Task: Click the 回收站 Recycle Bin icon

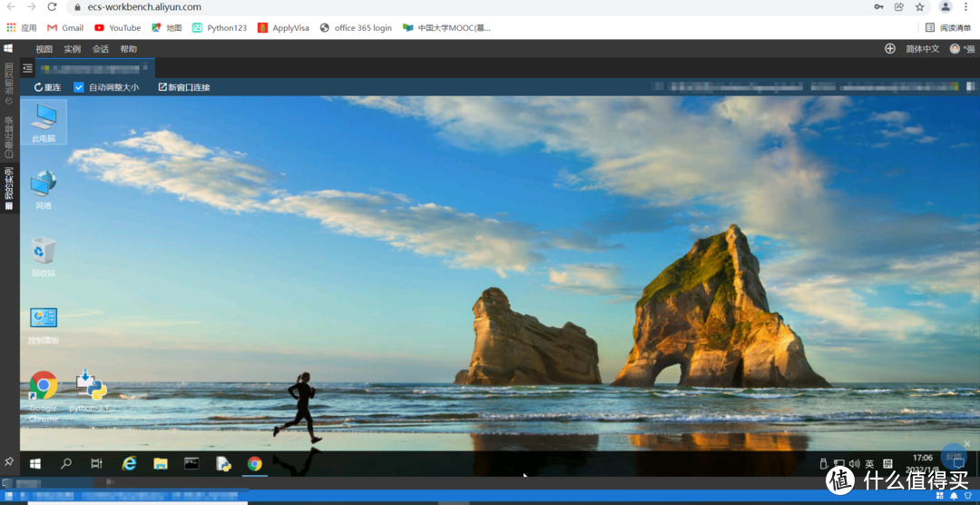Action: coord(44,255)
